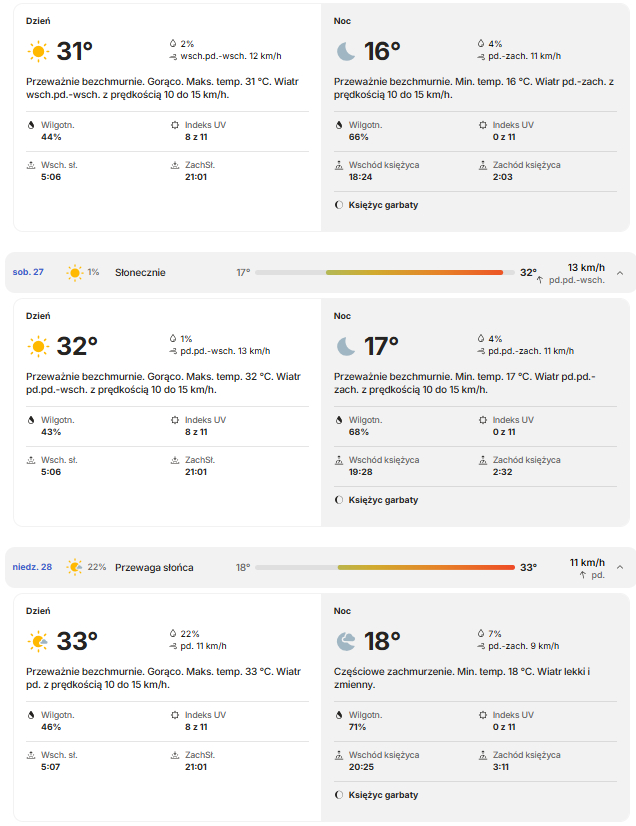Click the Słonecznie summary in sob. 27 row
Image resolution: width=636 pixels, height=826 pixels.
click(140, 272)
